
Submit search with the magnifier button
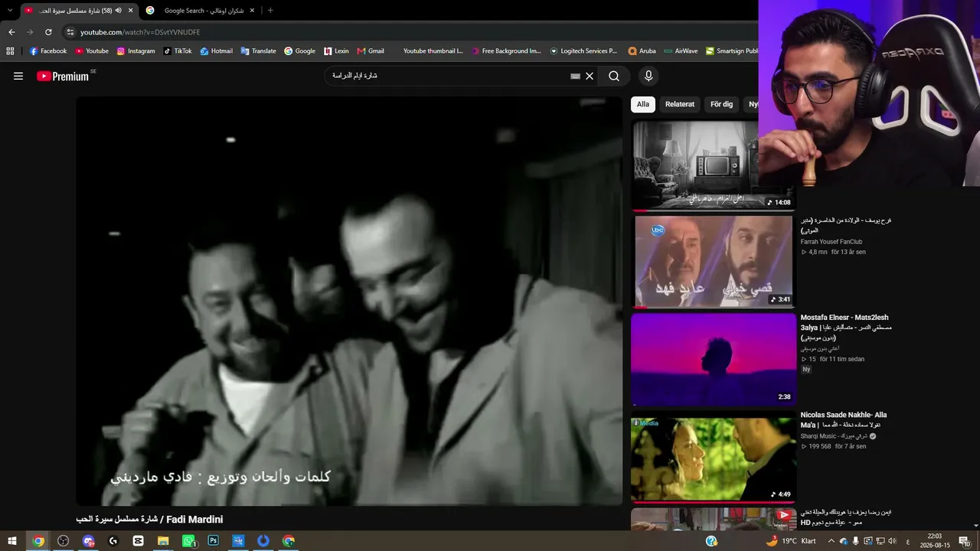(614, 76)
